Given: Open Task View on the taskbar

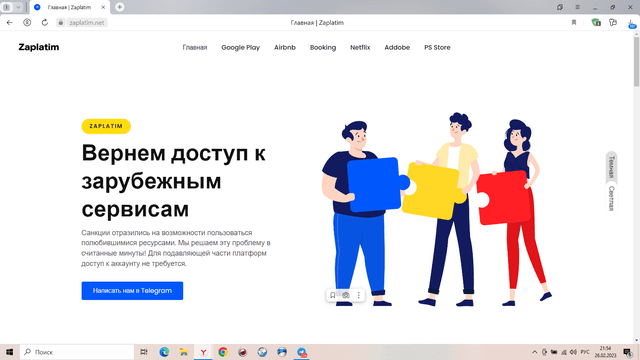Looking at the screenshot, I should click(x=144, y=352).
